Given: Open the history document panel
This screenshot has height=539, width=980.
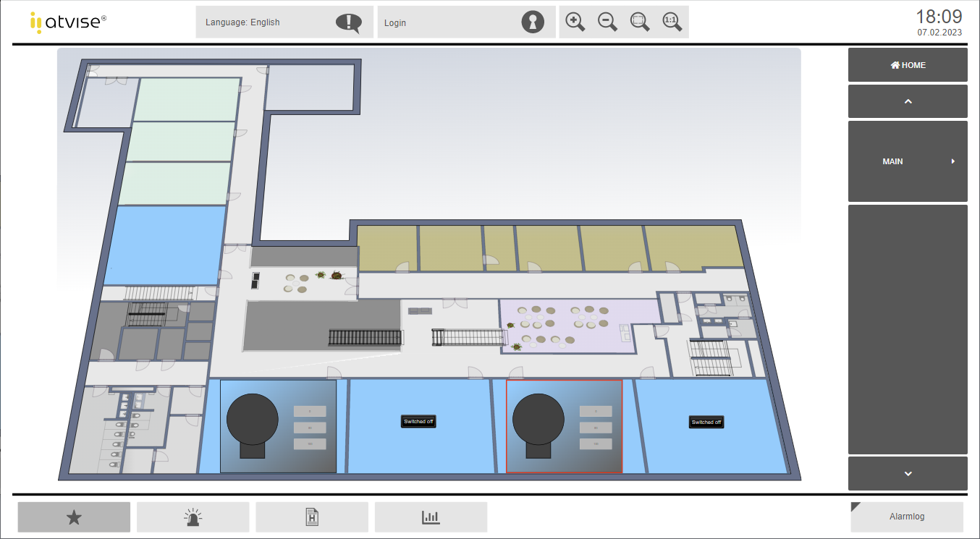Looking at the screenshot, I should 312,517.
